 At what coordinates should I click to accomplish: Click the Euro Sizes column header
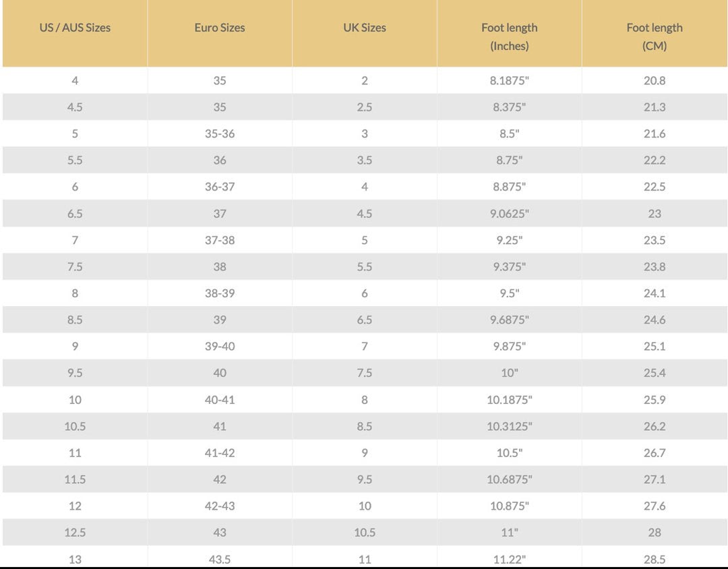220,28
